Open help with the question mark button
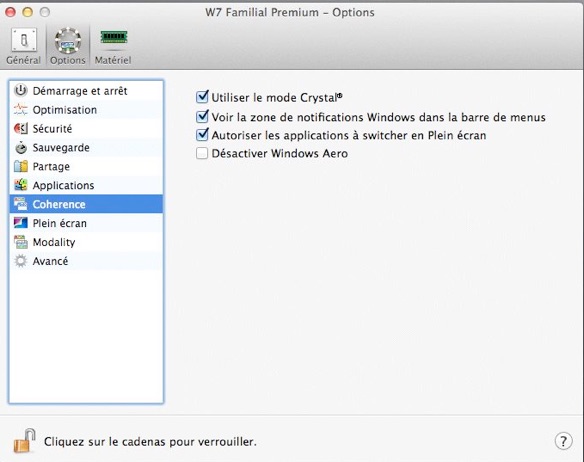The width and height of the screenshot is (584, 462). tap(564, 441)
